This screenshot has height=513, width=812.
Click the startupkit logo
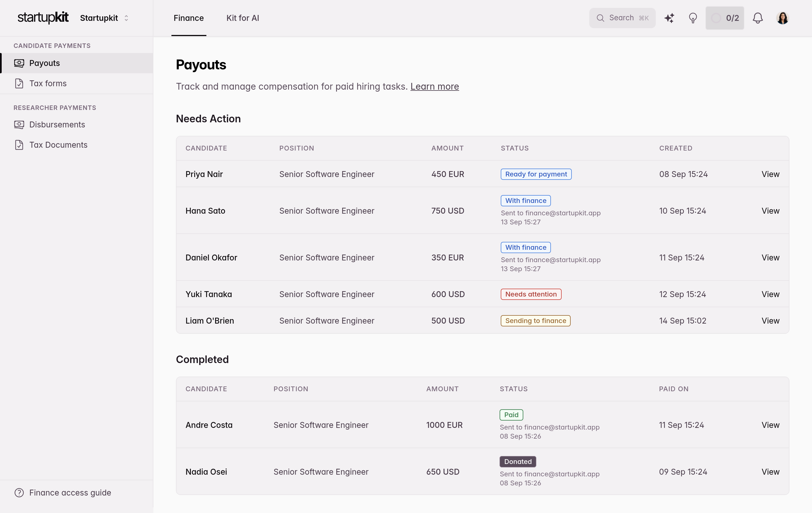pyautogui.click(x=43, y=17)
